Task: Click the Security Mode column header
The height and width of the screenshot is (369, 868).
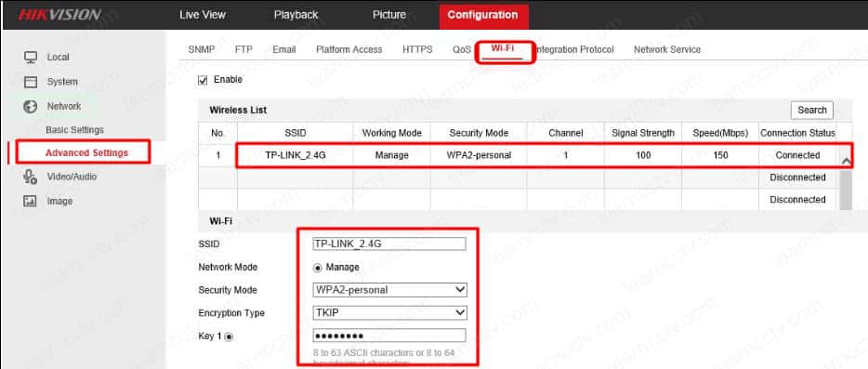Action: (479, 134)
